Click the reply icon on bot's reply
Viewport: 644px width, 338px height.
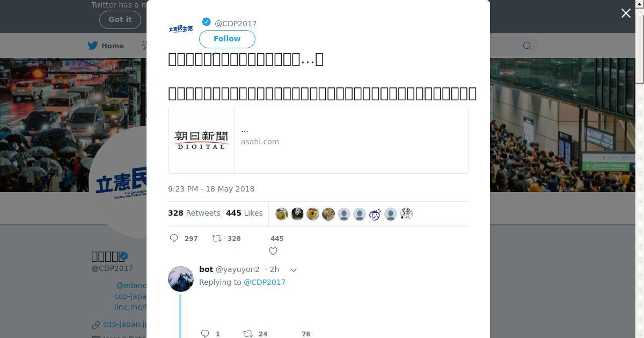(x=204, y=334)
